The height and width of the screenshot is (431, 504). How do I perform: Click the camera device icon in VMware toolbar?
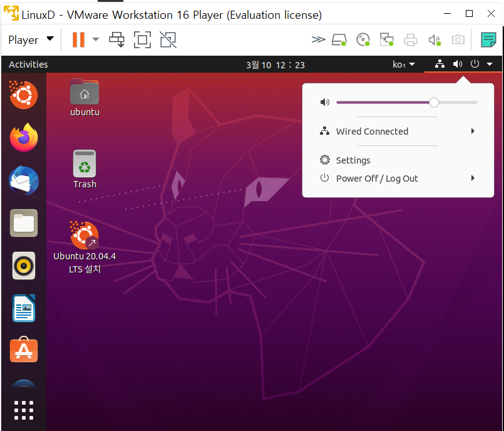458,40
